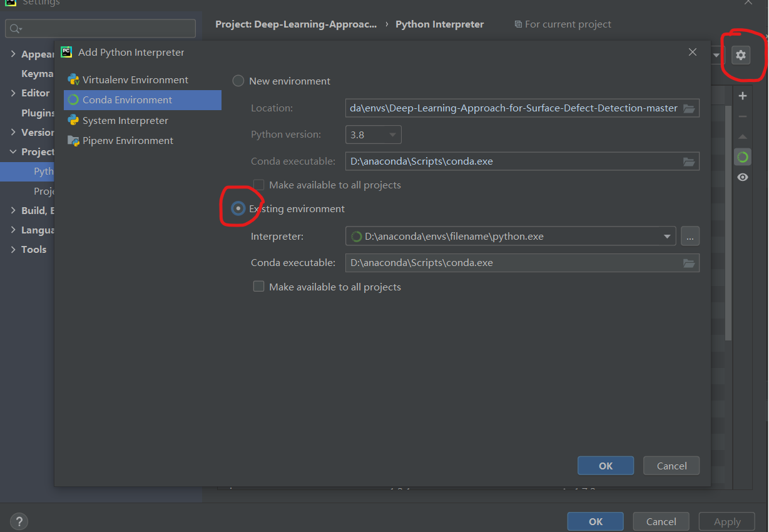
Task: Expand the Appearance section in Settings
Action: point(13,54)
